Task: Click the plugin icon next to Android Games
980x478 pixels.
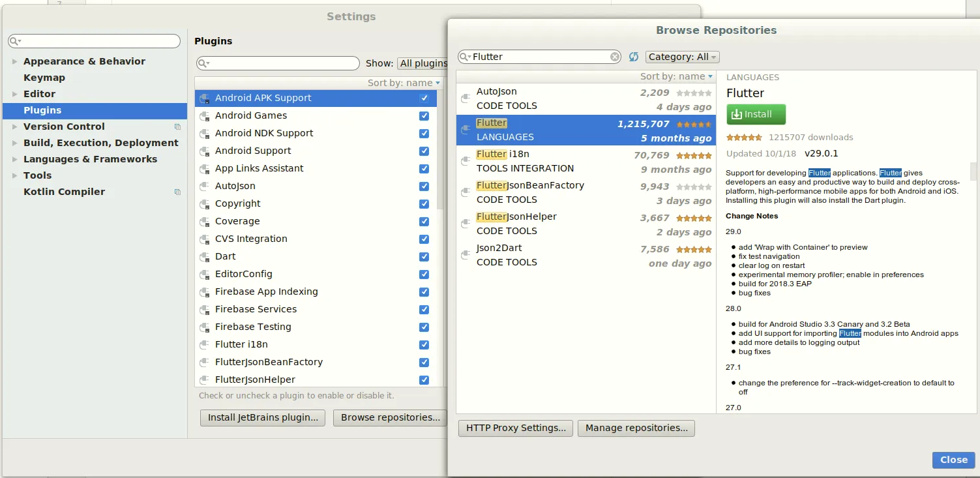Action: point(205,115)
